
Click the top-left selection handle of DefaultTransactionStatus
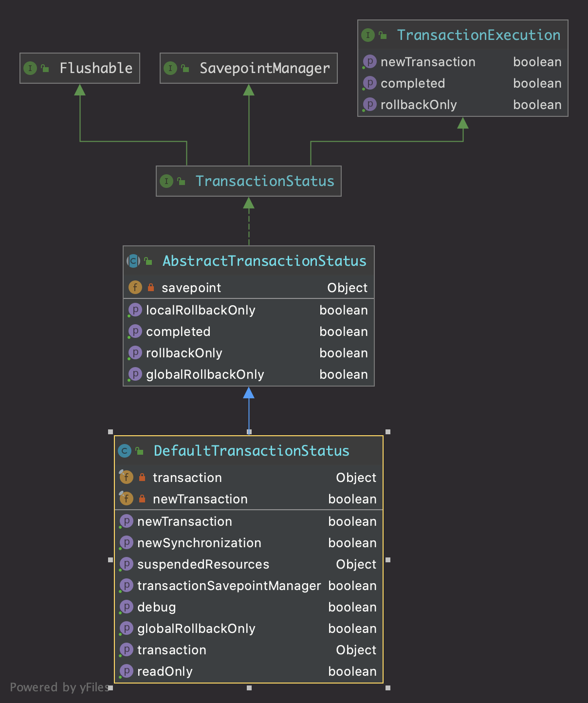(110, 432)
